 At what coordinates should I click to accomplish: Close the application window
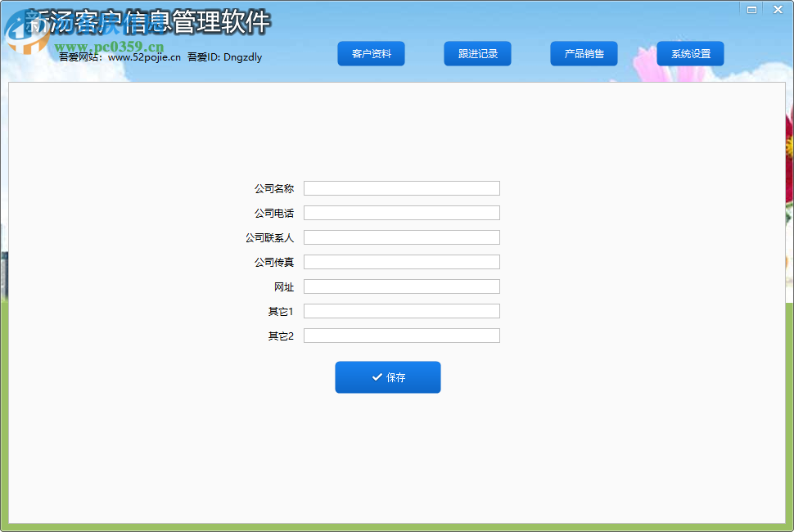pos(777,9)
